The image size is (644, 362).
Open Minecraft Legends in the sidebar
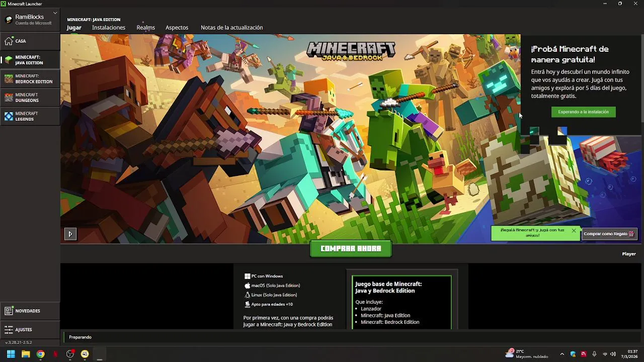click(x=30, y=116)
